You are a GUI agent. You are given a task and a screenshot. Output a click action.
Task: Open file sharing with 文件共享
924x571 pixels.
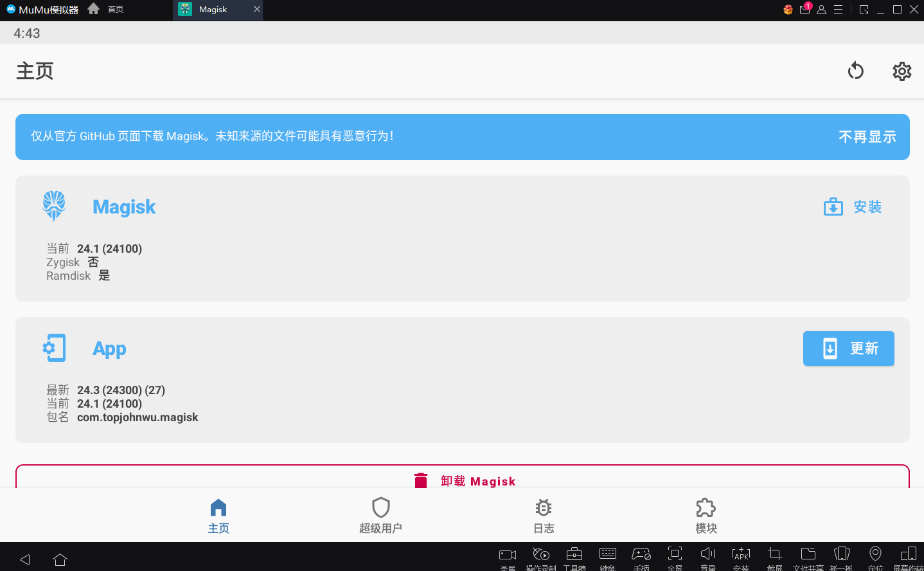808,554
